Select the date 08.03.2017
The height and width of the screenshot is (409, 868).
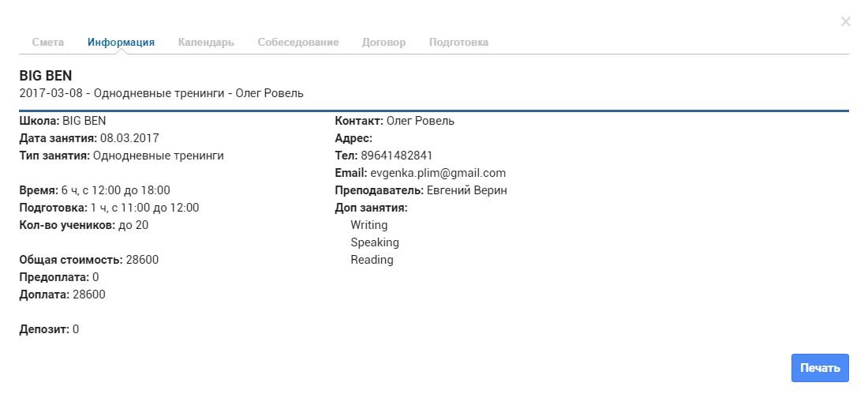(129, 138)
